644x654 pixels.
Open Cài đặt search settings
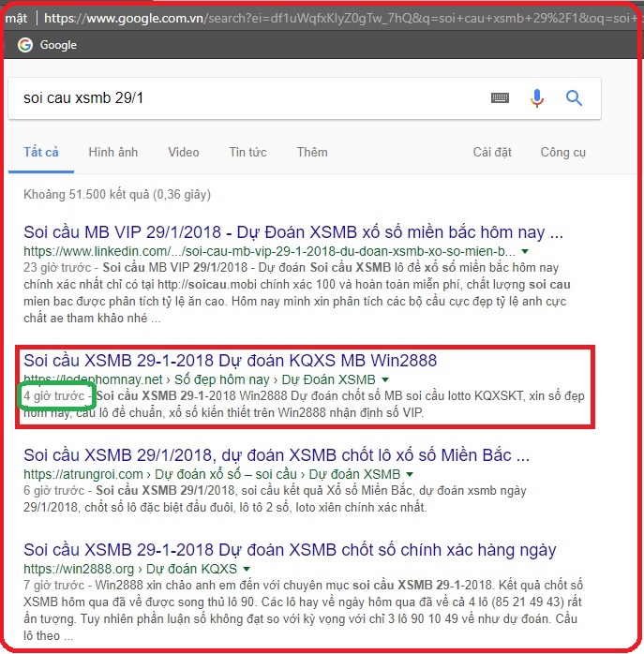point(492,152)
